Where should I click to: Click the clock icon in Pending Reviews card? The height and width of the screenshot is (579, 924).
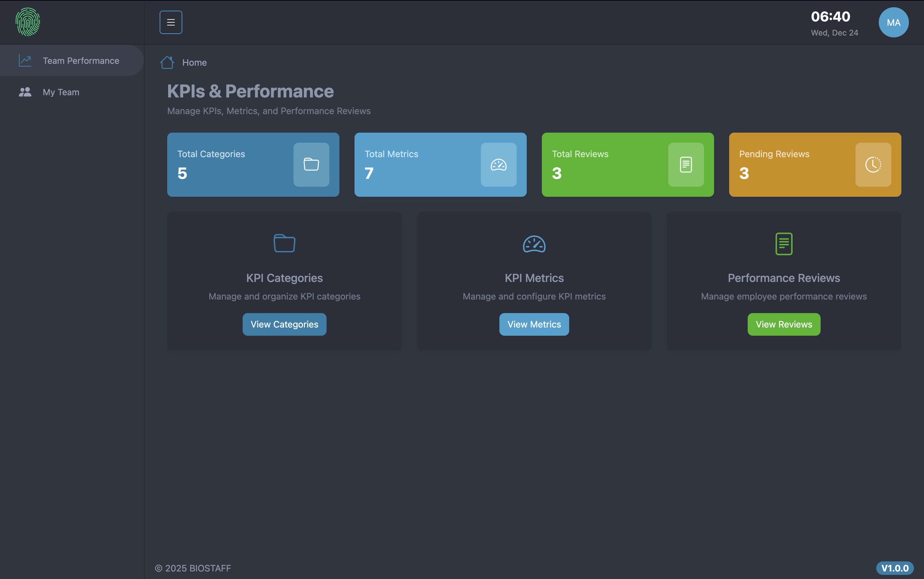pyautogui.click(x=873, y=165)
